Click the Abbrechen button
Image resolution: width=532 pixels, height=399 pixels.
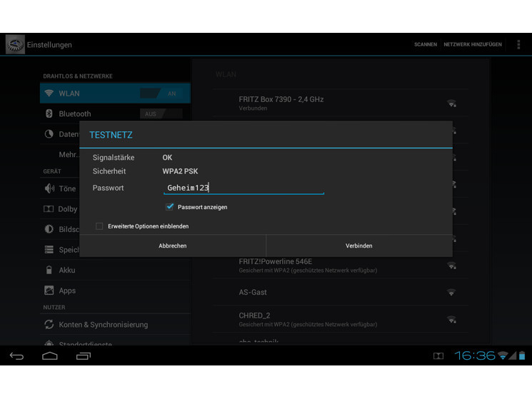coord(172,246)
